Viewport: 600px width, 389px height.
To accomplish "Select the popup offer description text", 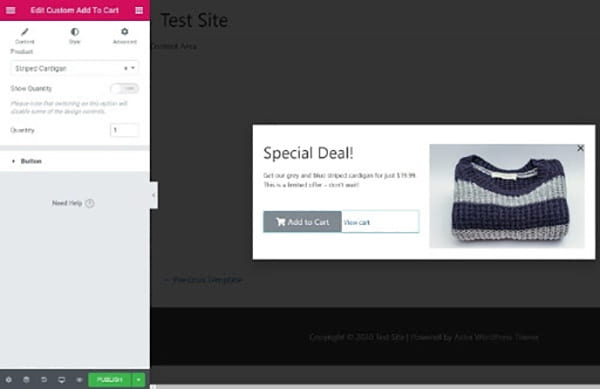I will pos(339,180).
